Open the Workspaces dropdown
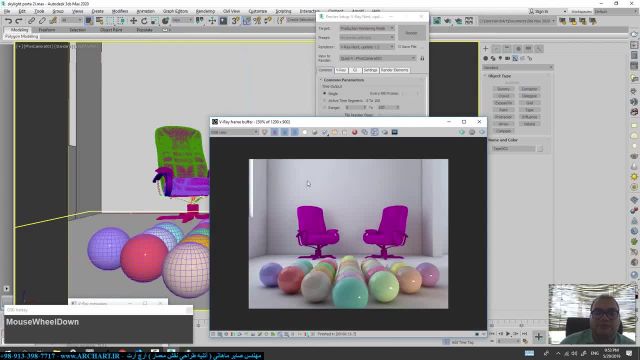This screenshot has width=640, height=360. [x=615, y=11]
